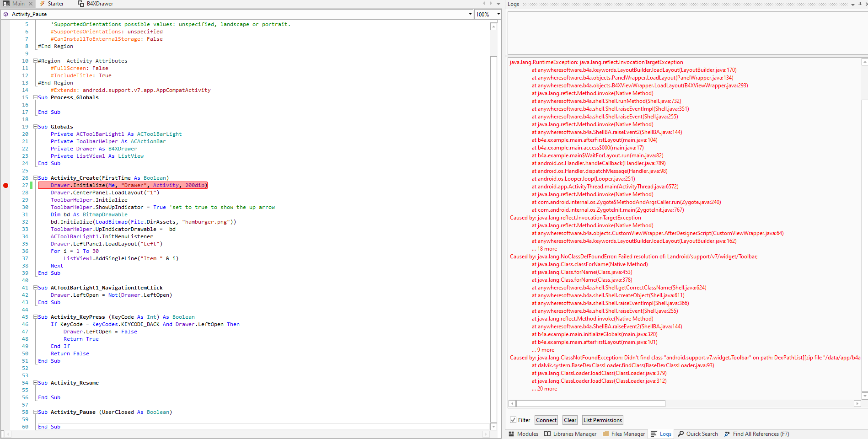The image size is (868, 439).
Task: Click the B4XDrawer class module icon
Action: (81, 4)
